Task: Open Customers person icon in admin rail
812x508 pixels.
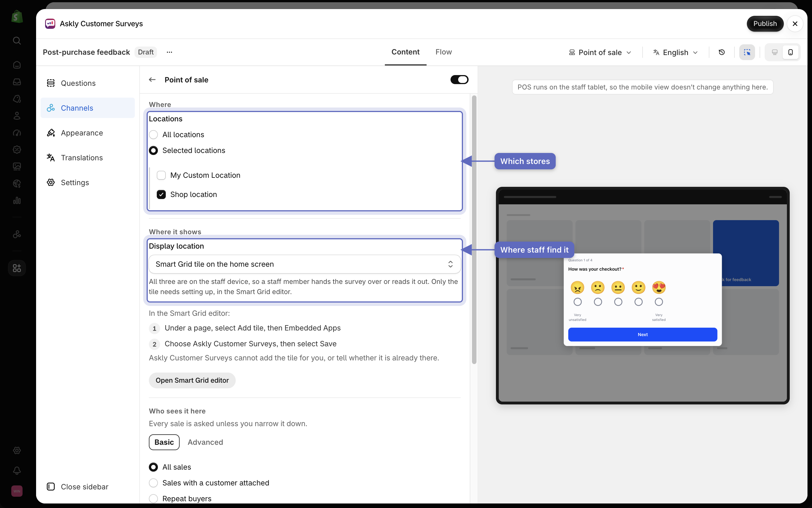Action: pyautogui.click(x=17, y=116)
